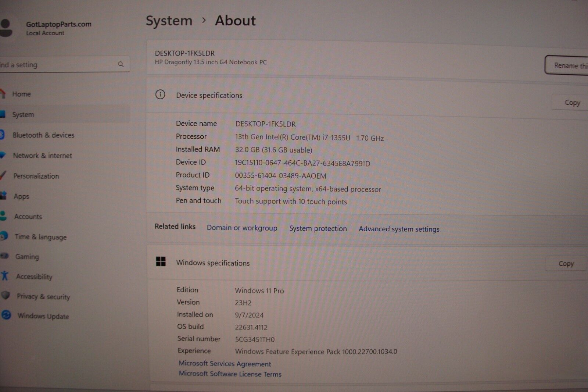Click the installed on date 9/7/2024
The height and width of the screenshot is (392, 588).
pos(249,315)
